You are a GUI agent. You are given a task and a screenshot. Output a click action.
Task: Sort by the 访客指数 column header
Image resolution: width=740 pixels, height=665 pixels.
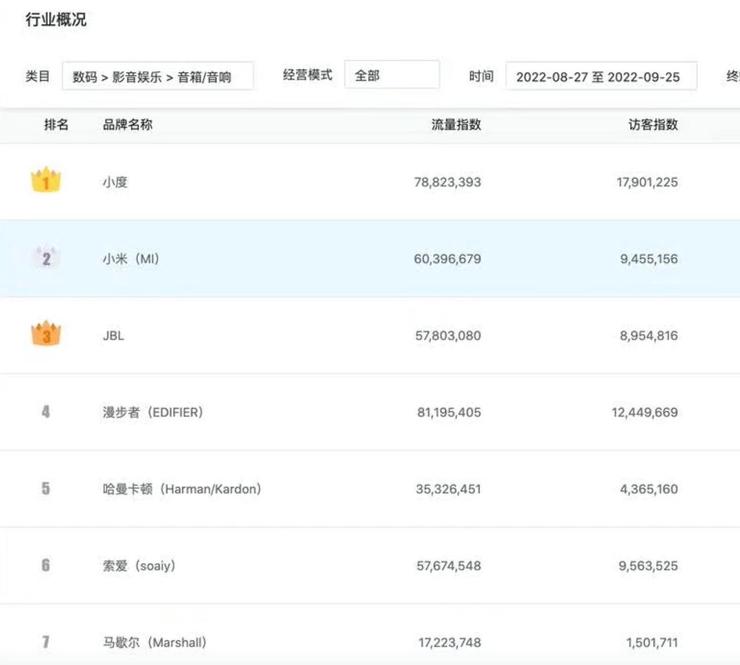pyautogui.click(x=653, y=125)
